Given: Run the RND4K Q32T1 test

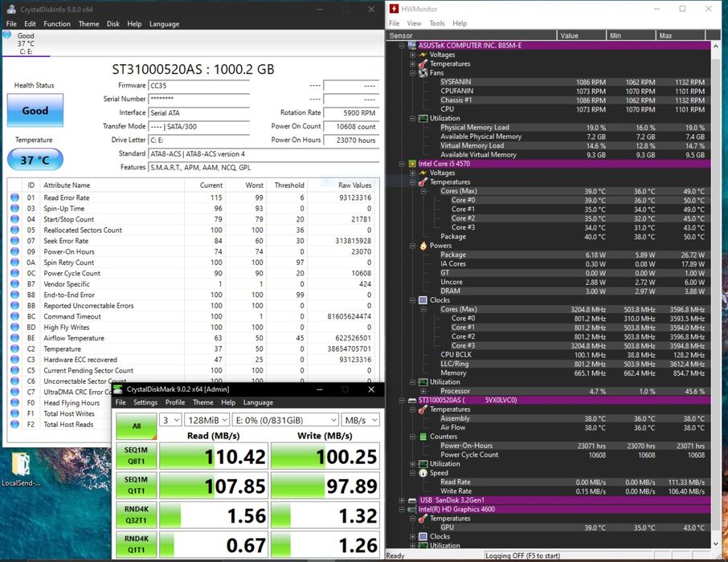Looking at the screenshot, I should pos(136,515).
